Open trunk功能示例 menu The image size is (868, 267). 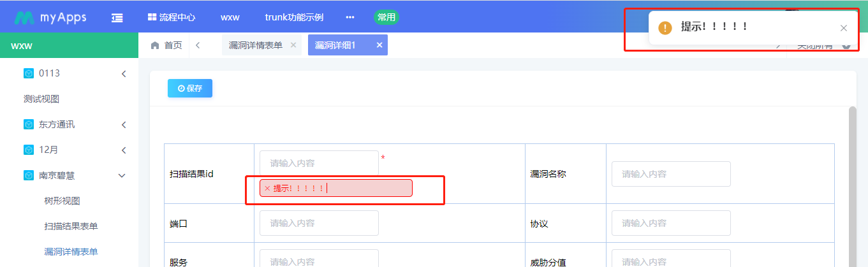[294, 18]
